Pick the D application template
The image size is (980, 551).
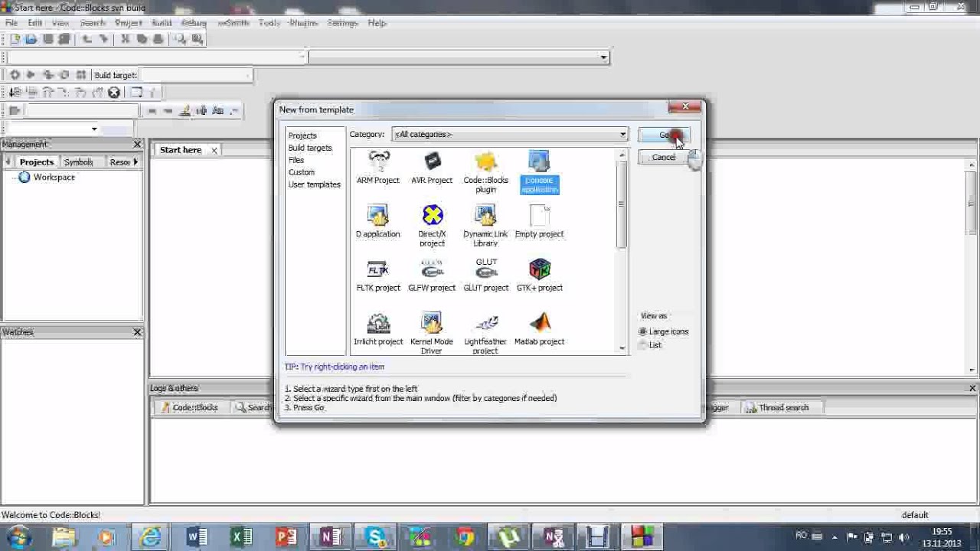click(378, 222)
